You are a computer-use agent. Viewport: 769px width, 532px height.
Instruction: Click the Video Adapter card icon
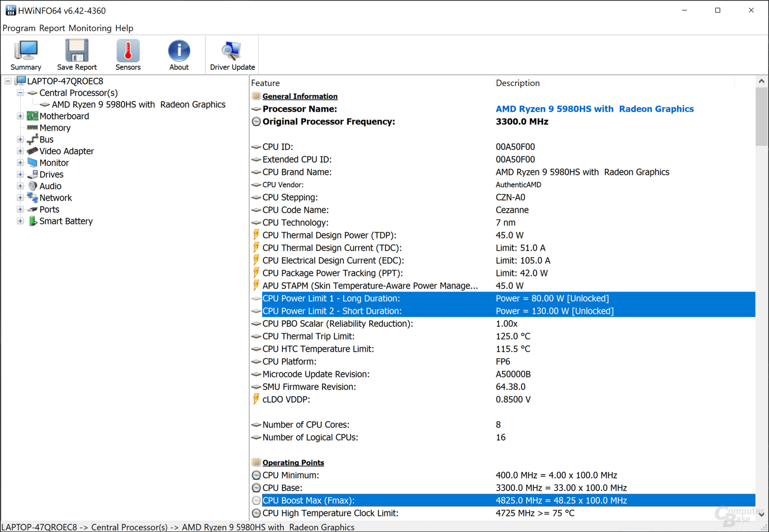click(33, 151)
